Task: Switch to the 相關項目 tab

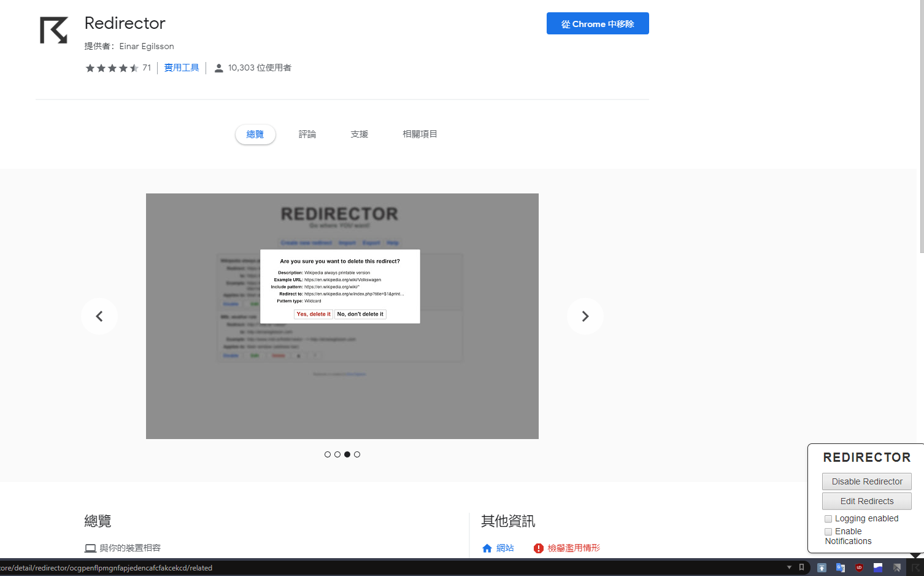Action: click(420, 134)
